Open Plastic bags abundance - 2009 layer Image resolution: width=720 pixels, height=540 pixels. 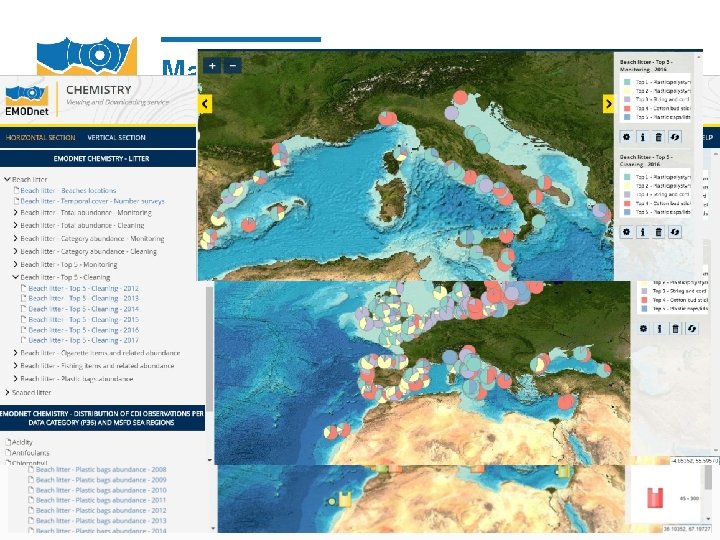click(101, 480)
